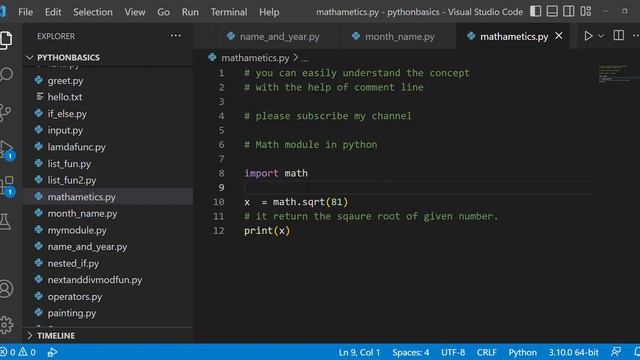
Task: Show errors and warnings in status bar
Action: pos(18,352)
